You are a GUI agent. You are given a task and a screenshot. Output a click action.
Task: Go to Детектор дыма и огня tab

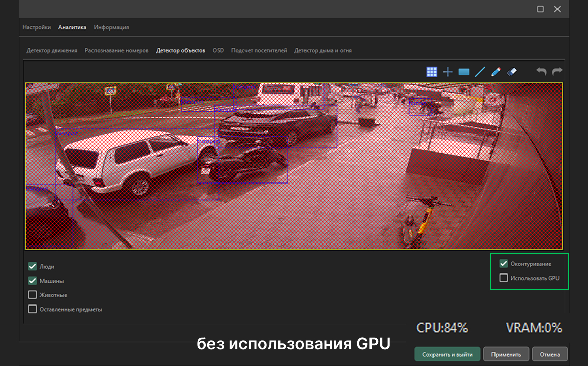tap(323, 51)
